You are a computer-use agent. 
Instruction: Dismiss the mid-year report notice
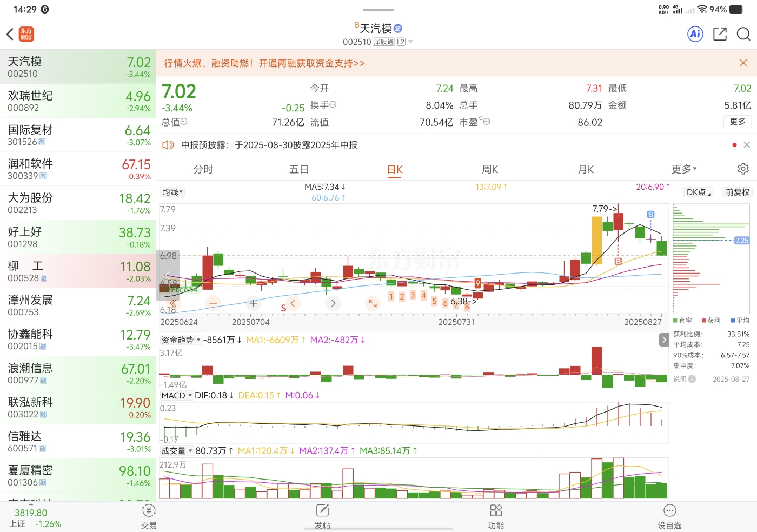pyautogui.click(x=747, y=145)
